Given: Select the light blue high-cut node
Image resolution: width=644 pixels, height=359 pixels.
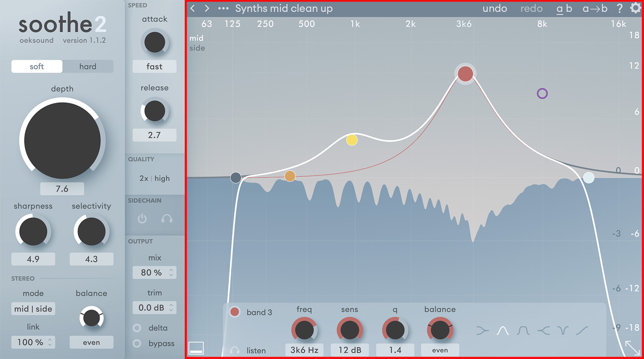Looking at the screenshot, I should (588, 178).
